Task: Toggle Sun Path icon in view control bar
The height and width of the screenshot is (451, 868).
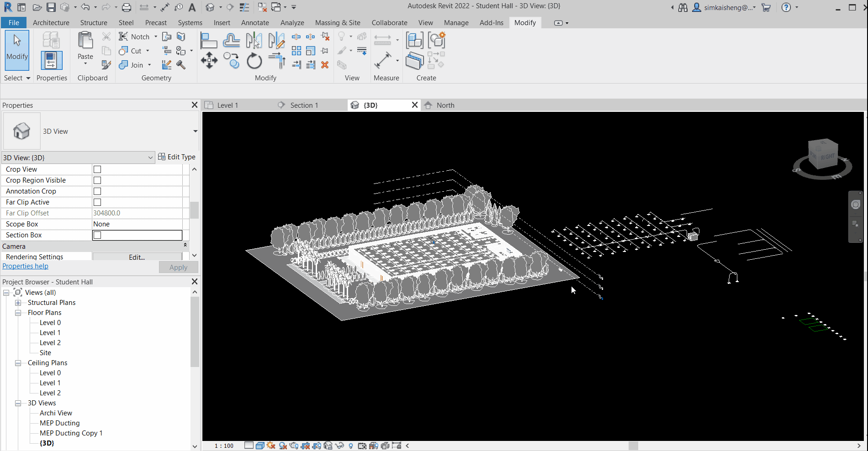Action: [x=271, y=446]
